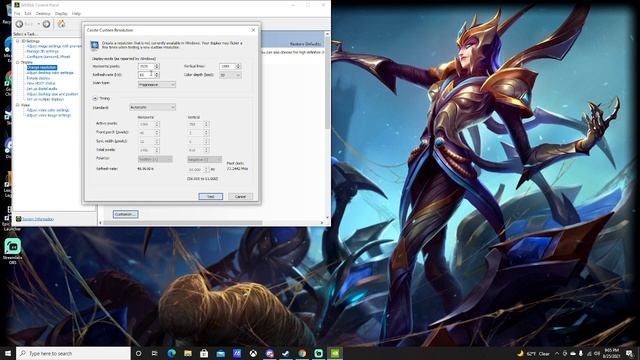Open Steam from taskbar
Screen dimensions: 640x360
click(286, 353)
